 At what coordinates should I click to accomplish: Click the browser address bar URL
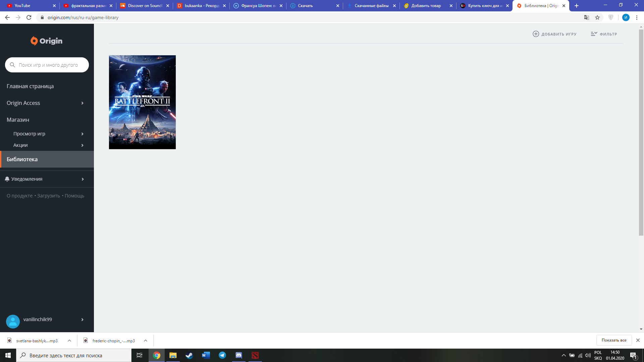83,17
